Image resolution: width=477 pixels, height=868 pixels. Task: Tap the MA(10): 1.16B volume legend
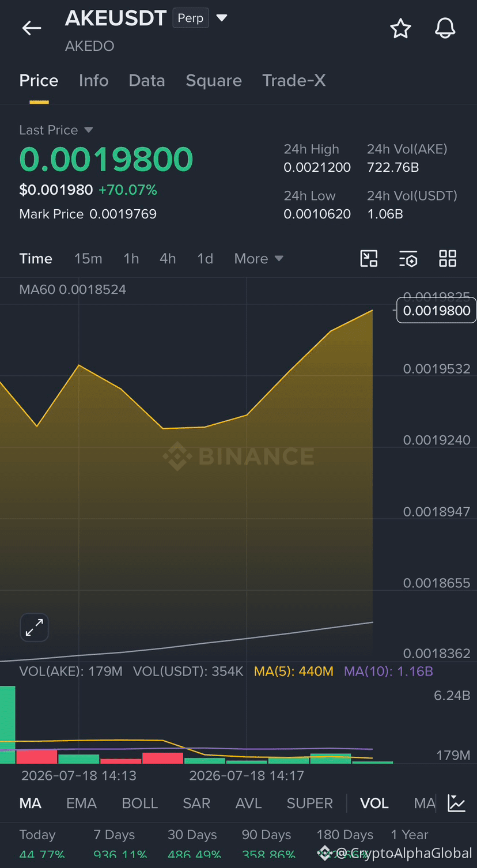click(388, 671)
